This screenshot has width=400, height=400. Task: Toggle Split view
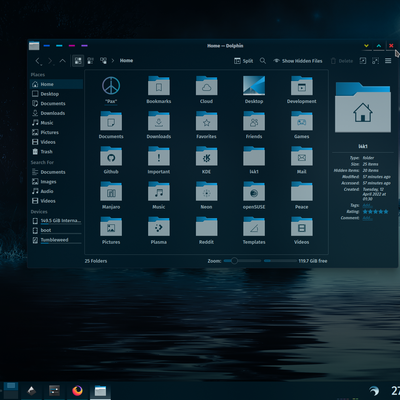tap(244, 61)
